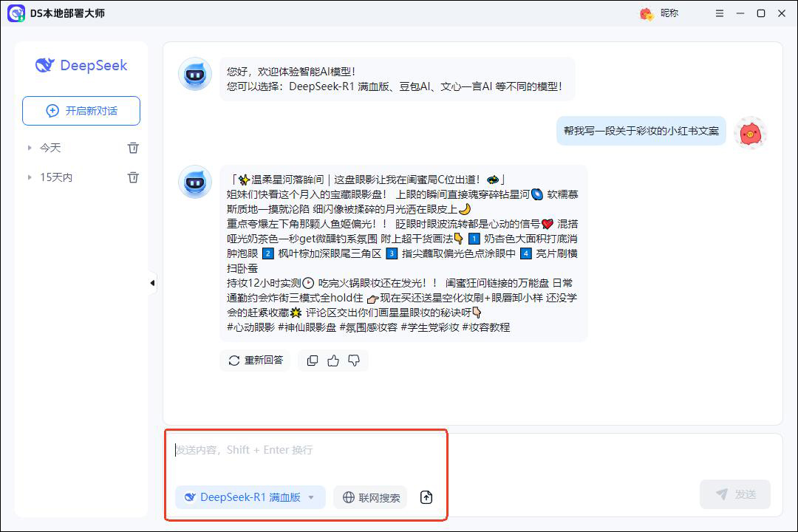Select the 今天 history label
This screenshot has width=798, height=532.
tap(50, 148)
